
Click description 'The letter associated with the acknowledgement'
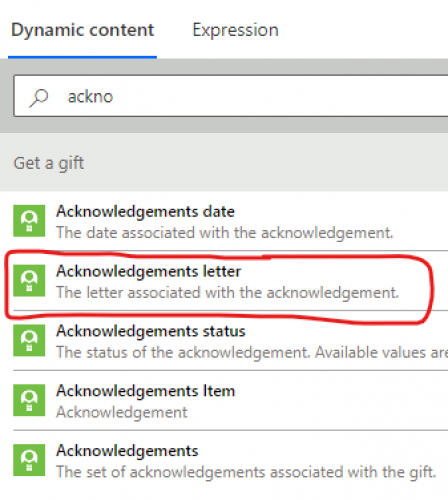pyautogui.click(x=227, y=292)
